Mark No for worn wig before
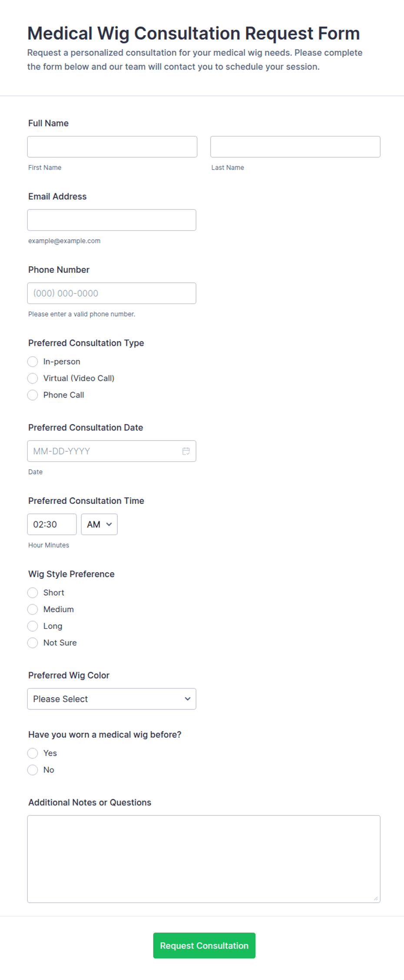Screen dimensions: 404x980 pyautogui.click(x=33, y=770)
